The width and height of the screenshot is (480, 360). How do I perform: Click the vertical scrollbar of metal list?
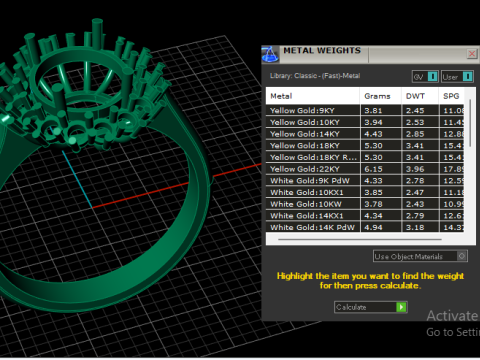coord(470,123)
